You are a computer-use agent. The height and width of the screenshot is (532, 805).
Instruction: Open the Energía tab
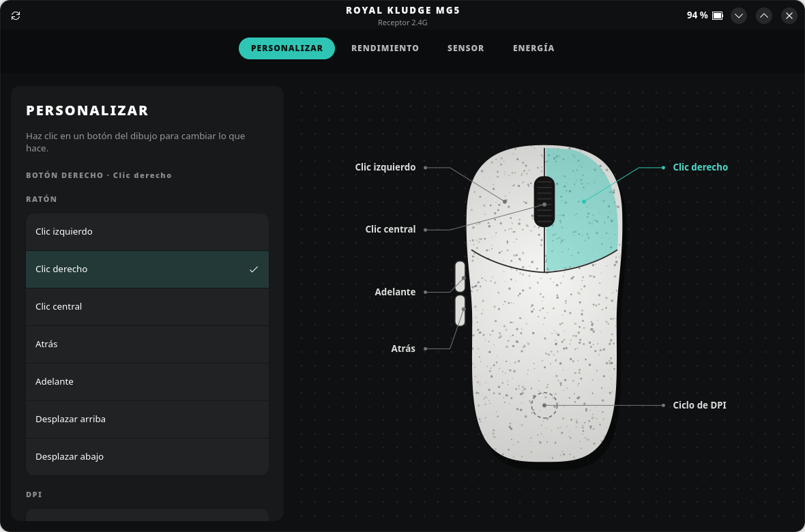[x=533, y=48]
